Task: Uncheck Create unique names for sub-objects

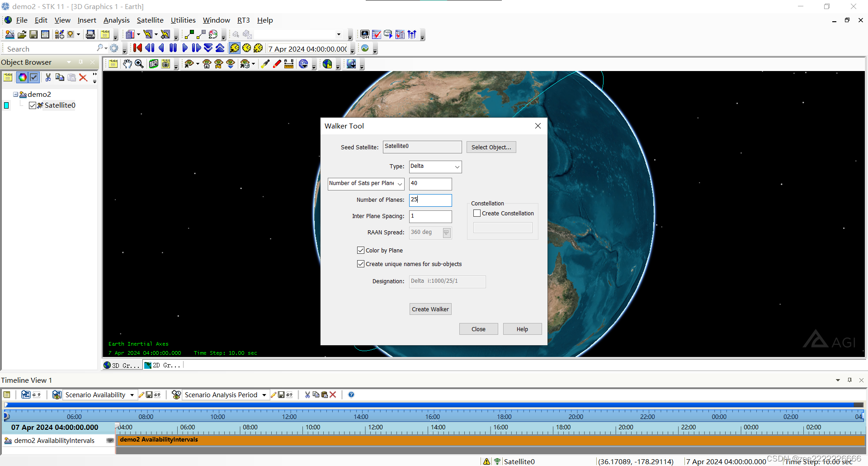Action: (x=361, y=264)
